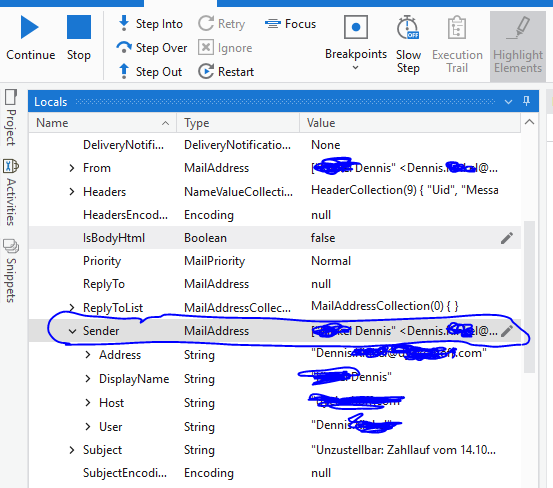Collapse the Sender row
Image resolution: width=553 pixels, height=488 pixels.
(72, 331)
